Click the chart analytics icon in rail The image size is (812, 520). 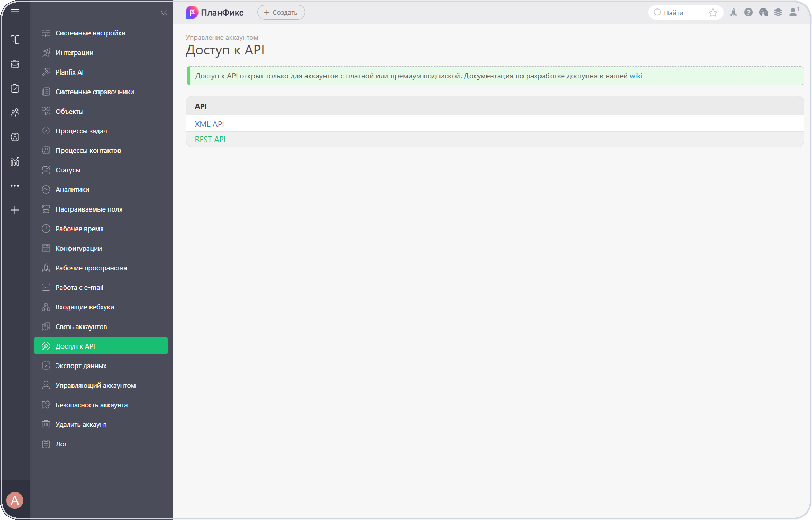click(15, 161)
